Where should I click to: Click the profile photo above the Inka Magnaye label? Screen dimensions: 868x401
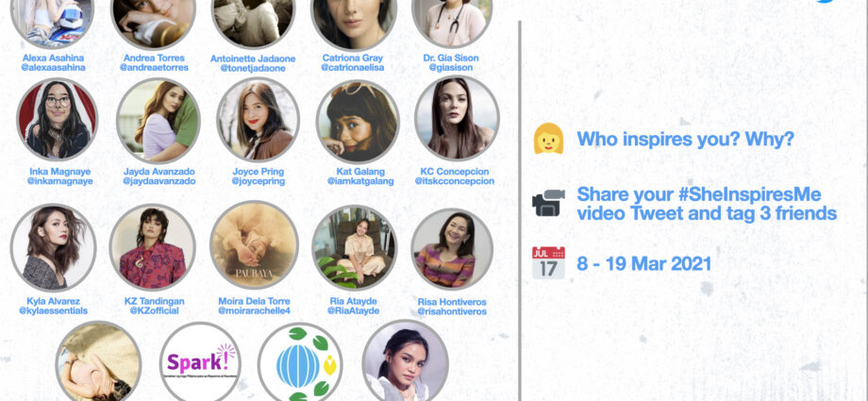(57, 119)
